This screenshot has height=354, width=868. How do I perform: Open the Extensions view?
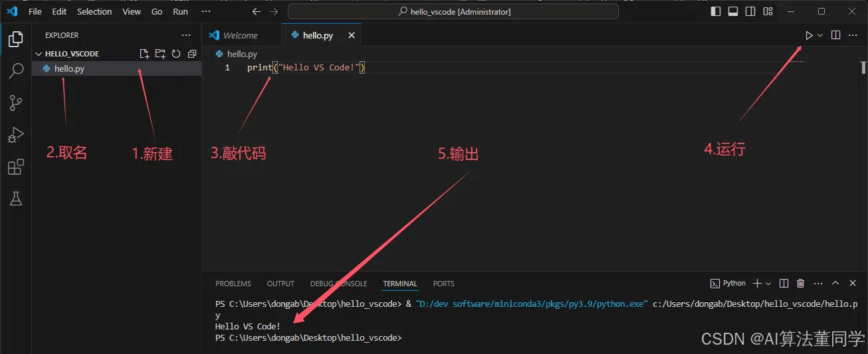coord(16,167)
